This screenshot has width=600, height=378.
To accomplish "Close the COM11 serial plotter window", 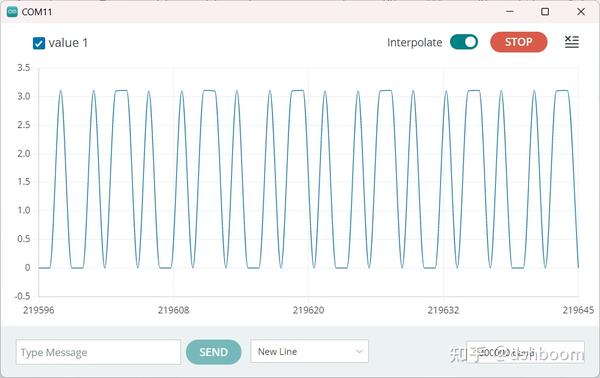I will point(581,12).
